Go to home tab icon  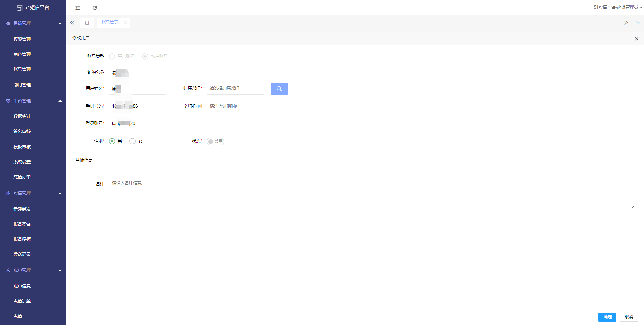pyautogui.click(x=87, y=22)
